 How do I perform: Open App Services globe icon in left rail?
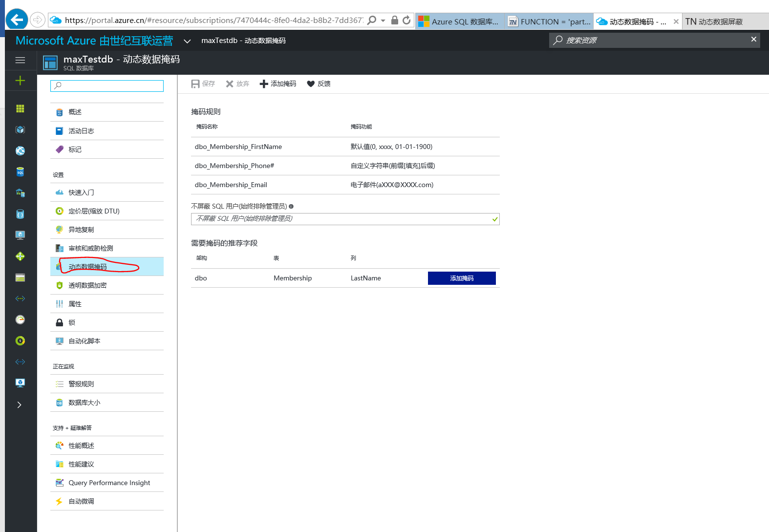[20, 150]
